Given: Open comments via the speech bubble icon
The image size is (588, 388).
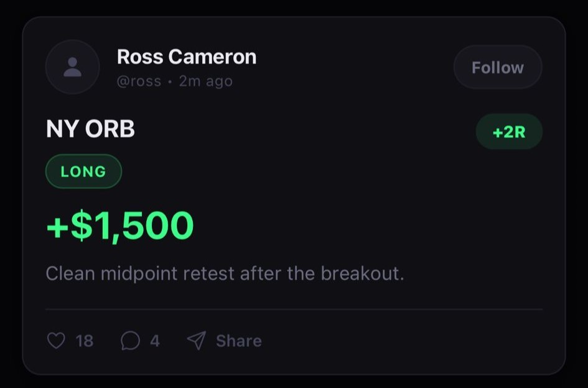Looking at the screenshot, I should [x=130, y=341].
